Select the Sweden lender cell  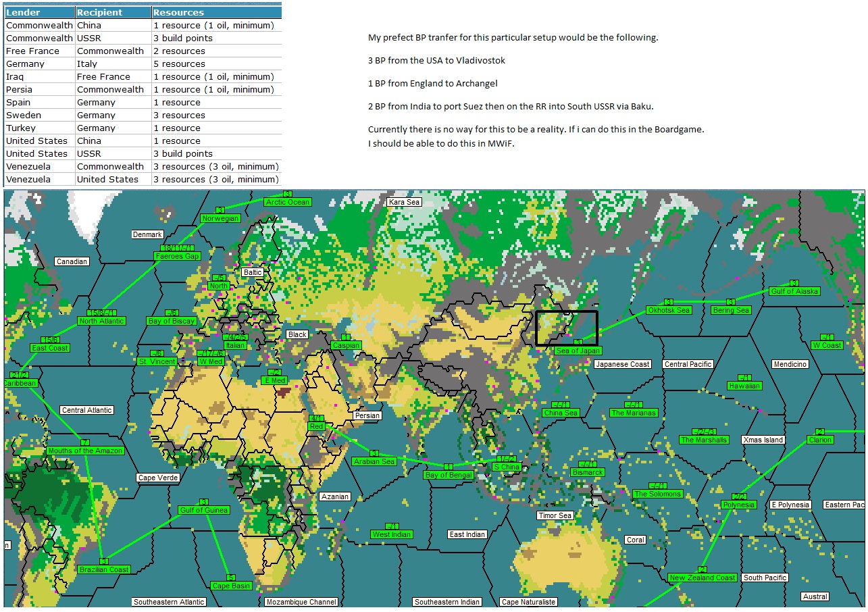[x=39, y=115]
